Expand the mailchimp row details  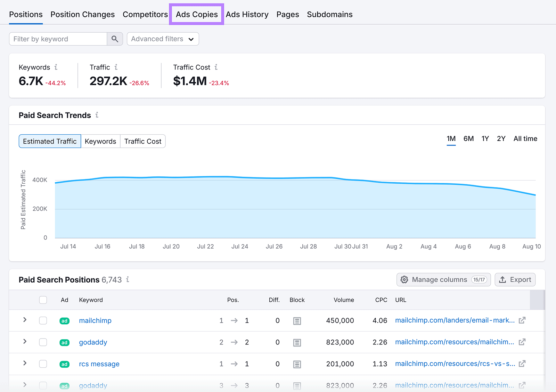point(24,320)
